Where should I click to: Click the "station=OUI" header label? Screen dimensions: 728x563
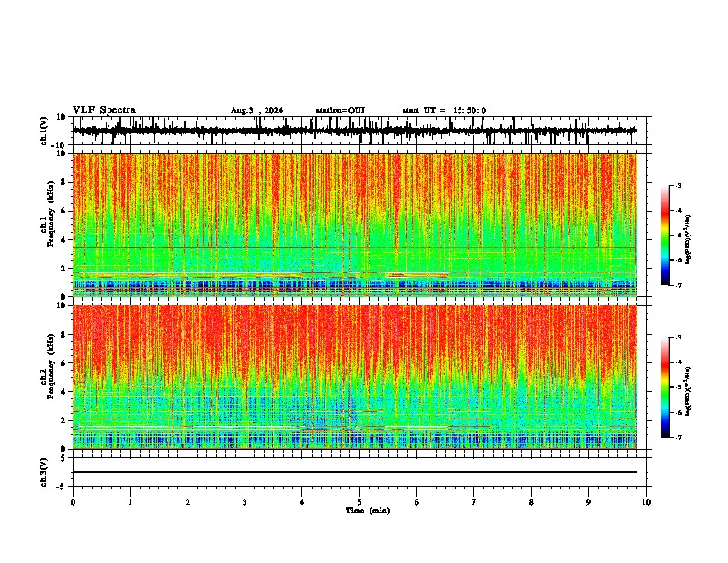[x=340, y=110]
